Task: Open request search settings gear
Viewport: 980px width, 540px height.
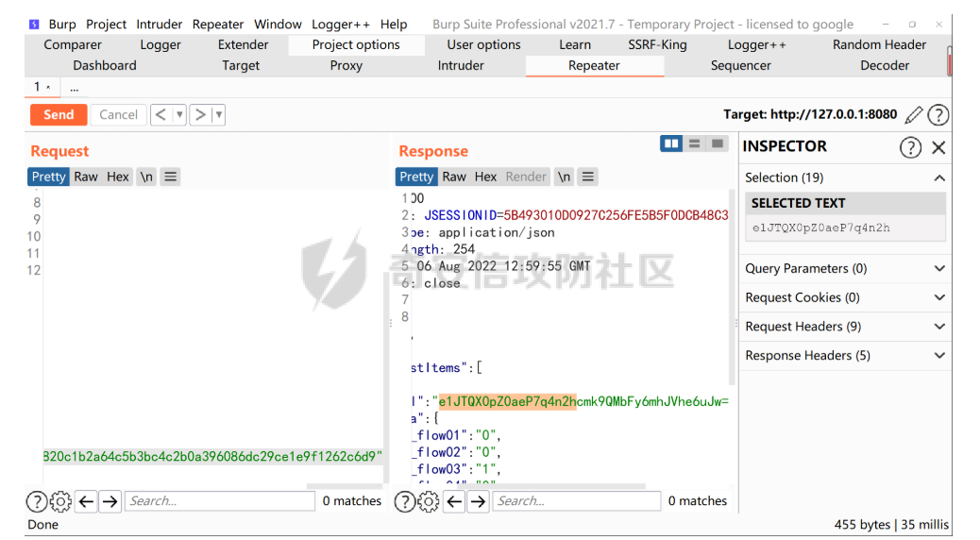Action: (60, 501)
